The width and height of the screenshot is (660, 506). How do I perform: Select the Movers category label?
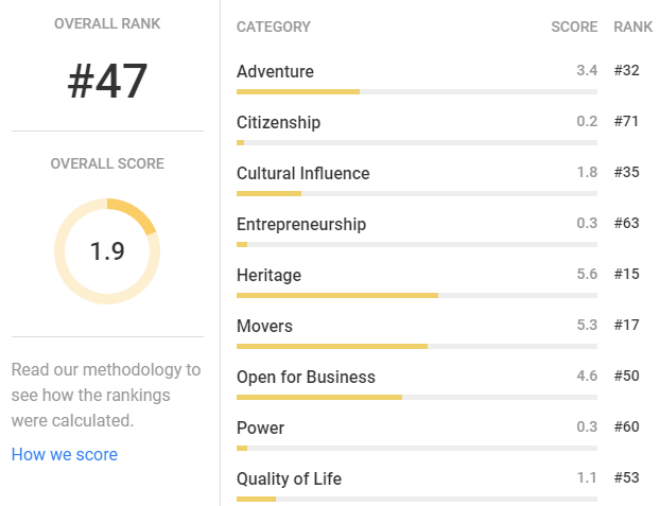pos(265,326)
